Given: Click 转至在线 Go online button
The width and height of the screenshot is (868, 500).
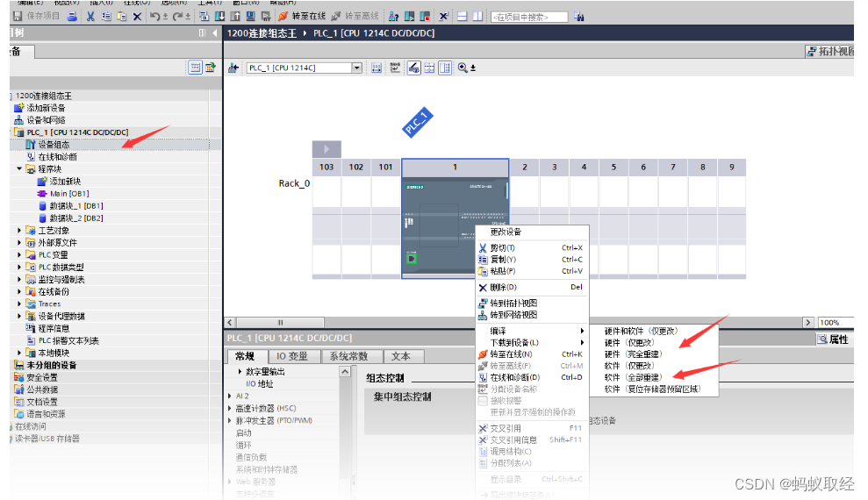Looking at the screenshot, I should 302,17.
